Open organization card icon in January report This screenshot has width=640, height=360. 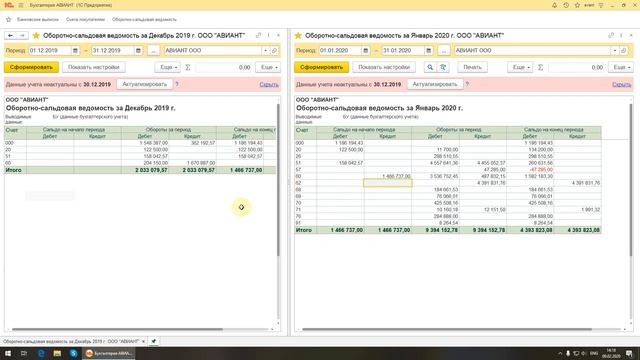(x=623, y=51)
